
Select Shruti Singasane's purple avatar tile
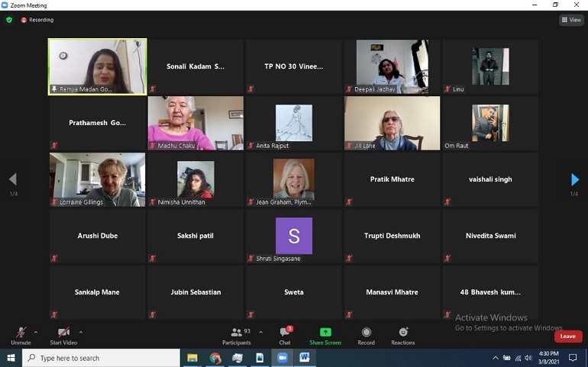pos(294,236)
